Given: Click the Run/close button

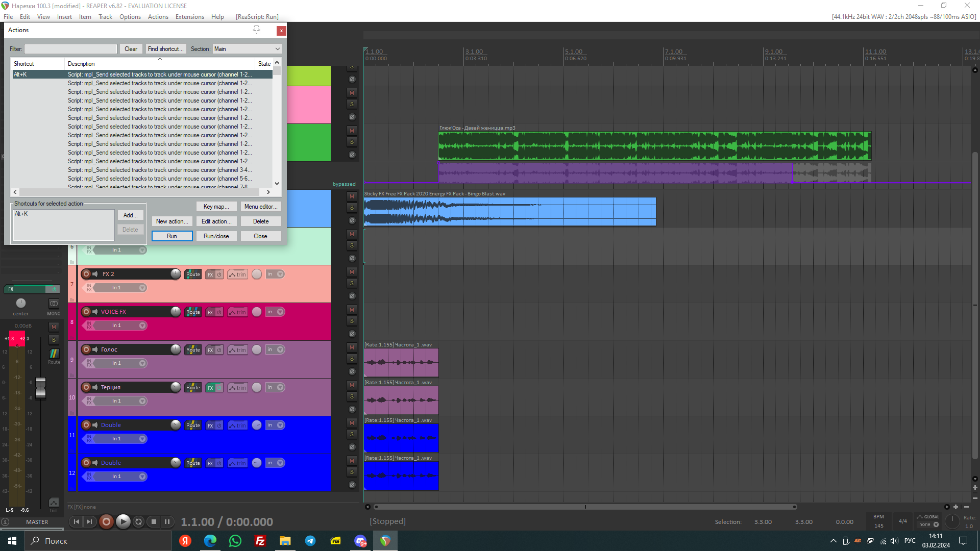Looking at the screenshot, I should [x=216, y=236].
